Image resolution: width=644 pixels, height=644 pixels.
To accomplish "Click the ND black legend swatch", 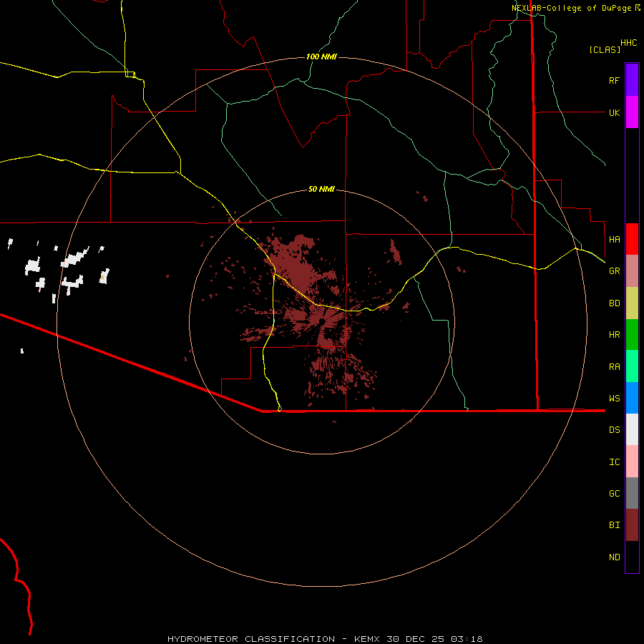I will tap(632, 557).
